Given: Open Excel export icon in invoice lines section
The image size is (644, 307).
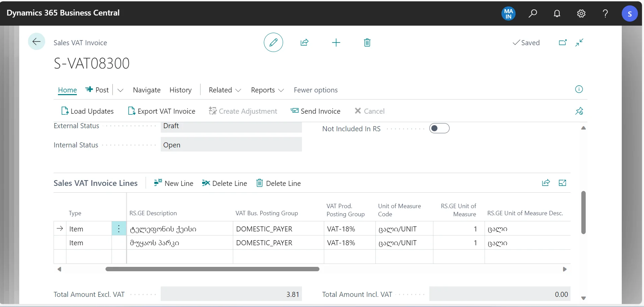Looking at the screenshot, I should click(x=562, y=183).
